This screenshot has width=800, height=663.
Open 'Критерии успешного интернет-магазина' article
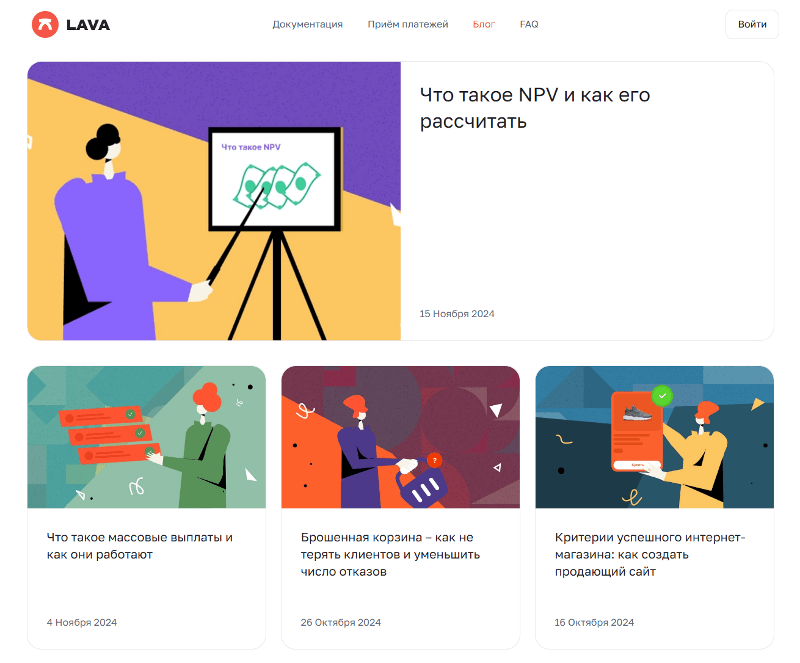pos(650,554)
